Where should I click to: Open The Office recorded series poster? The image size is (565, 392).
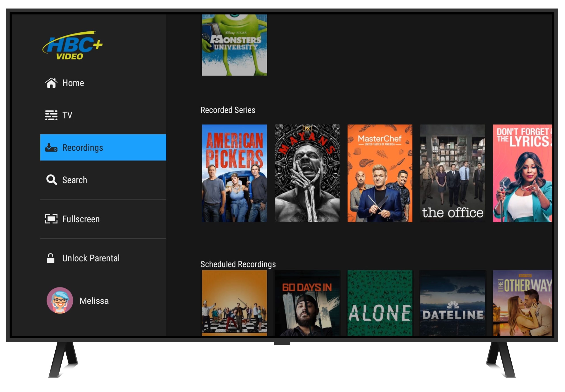point(453,174)
